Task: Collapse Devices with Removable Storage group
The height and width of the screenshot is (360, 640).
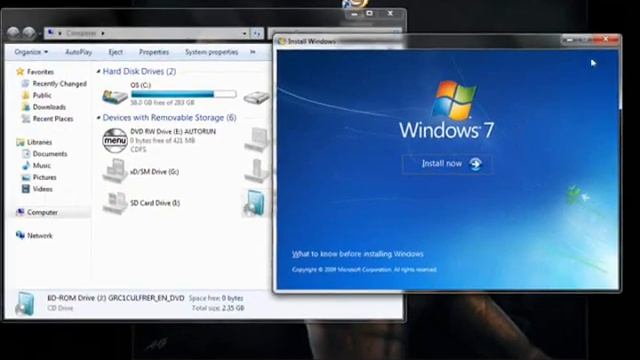Action: (x=98, y=118)
